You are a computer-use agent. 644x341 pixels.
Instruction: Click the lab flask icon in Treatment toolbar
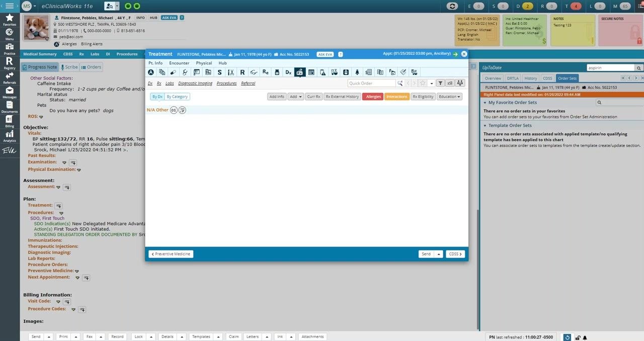[334, 72]
